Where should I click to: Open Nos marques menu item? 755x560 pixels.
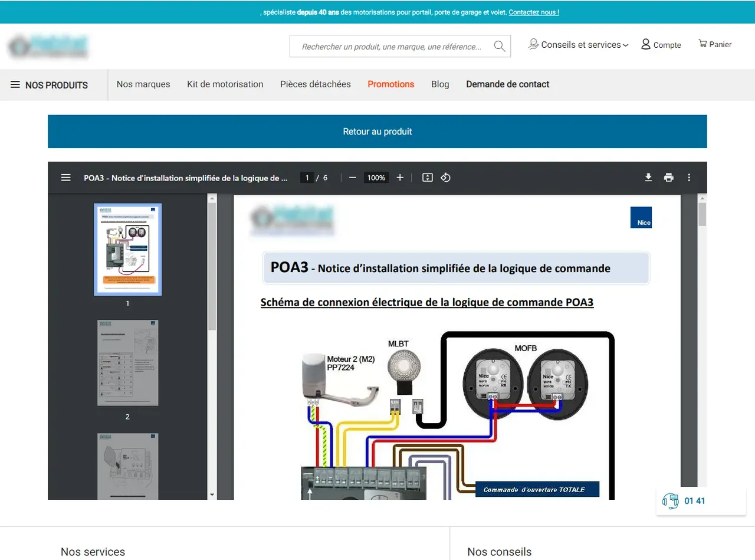pyautogui.click(x=143, y=84)
